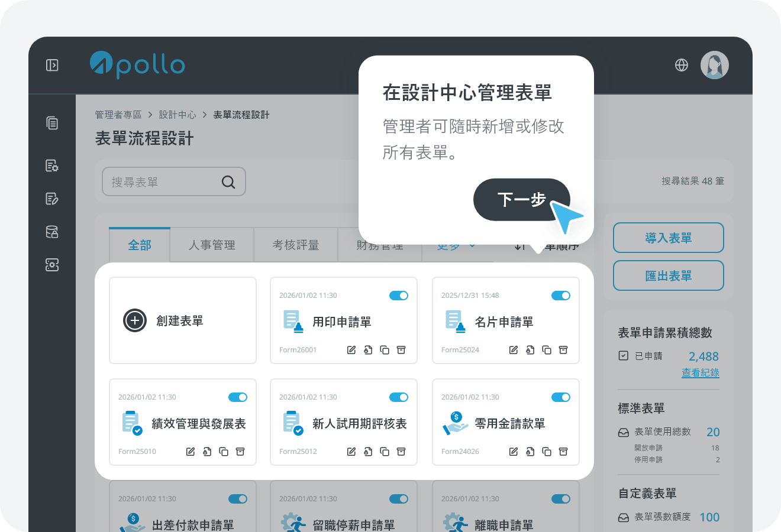The width and height of the screenshot is (781, 532).
Task: Duplicate the 名片申請單 form
Action: (547, 350)
